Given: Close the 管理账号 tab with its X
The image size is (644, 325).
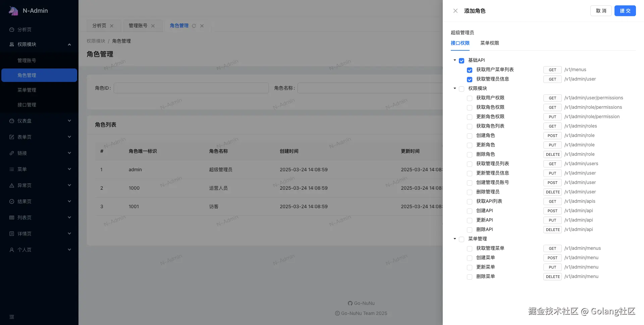Looking at the screenshot, I should point(153,26).
